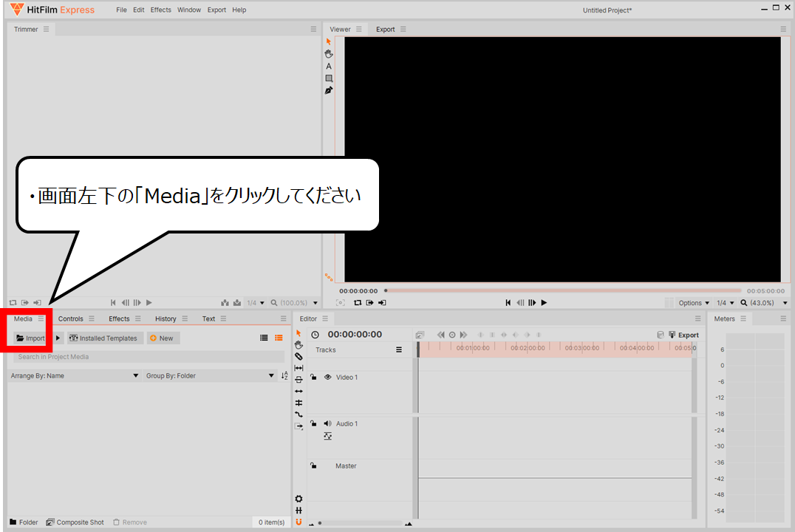795x532 pixels.
Task: Select the Viewer rectangle mask tool
Action: pos(329,78)
